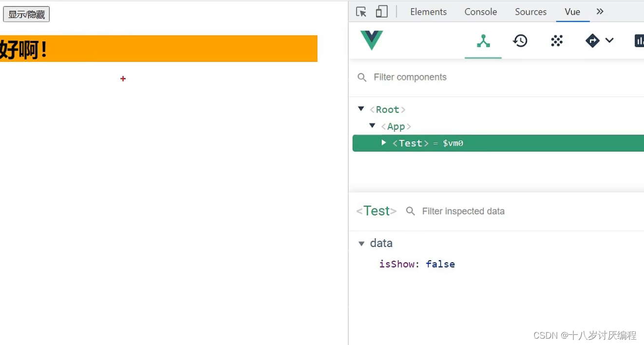Click the Vue logo icon
644x345 pixels.
coord(372,40)
